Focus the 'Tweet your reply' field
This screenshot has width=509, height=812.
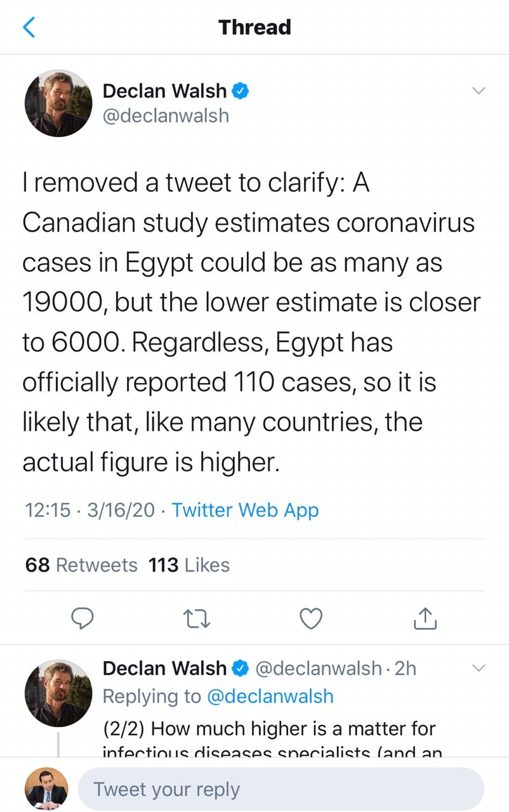tap(281, 789)
